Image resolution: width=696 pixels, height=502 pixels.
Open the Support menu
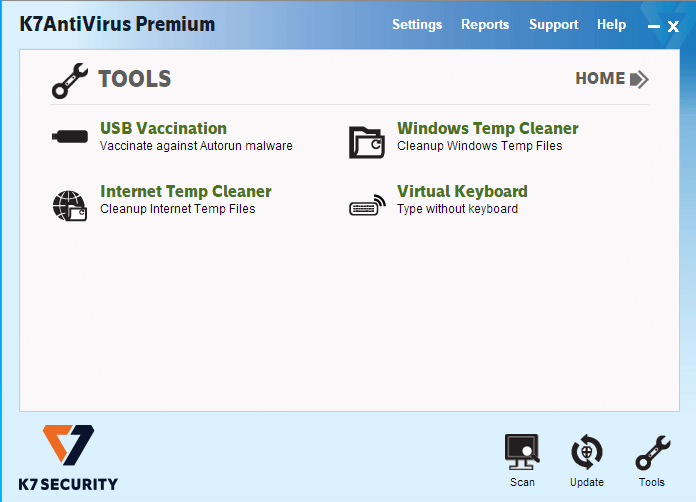pos(554,24)
